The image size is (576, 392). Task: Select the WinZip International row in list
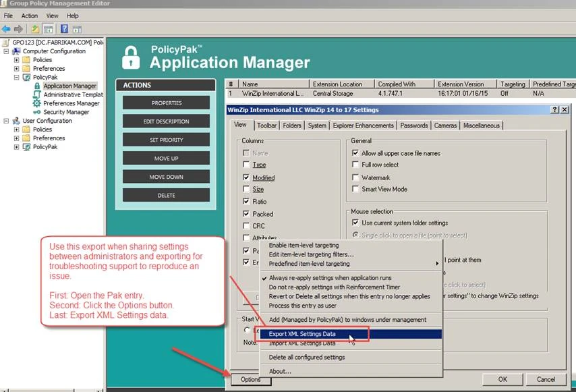[x=272, y=94]
